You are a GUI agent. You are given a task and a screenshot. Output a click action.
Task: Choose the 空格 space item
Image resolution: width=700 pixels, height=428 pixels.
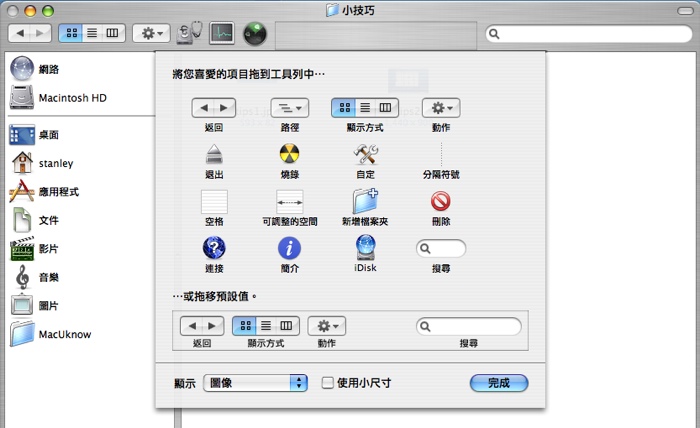(x=214, y=202)
